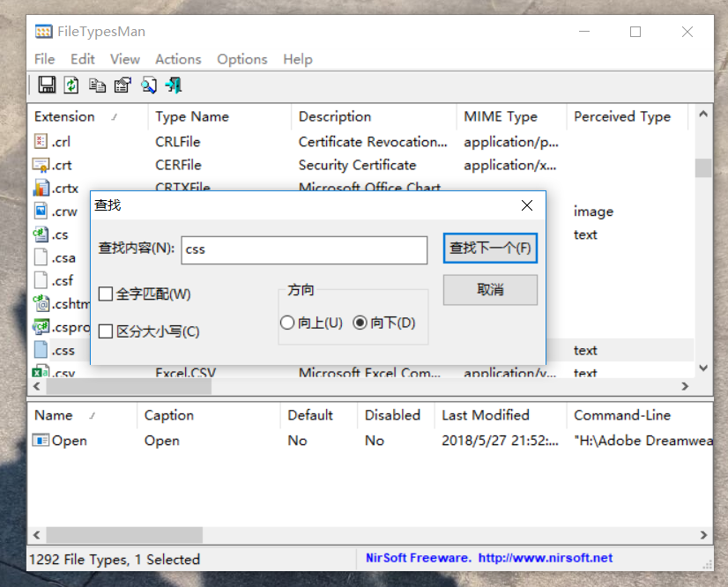Select the .csa blank file icon
Viewport: 728px width, 587px height.
(x=41, y=257)
